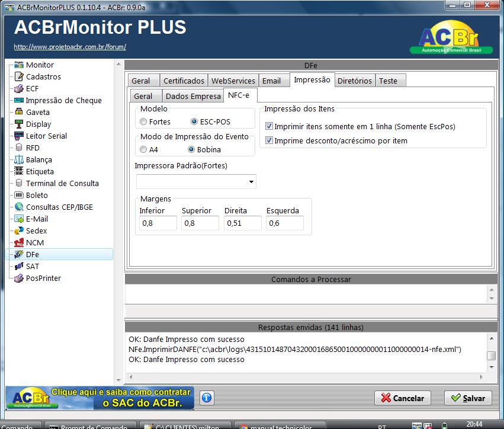Screen dimensions: 504x429
Task: Select the RFD database icon
Action: (19, 148)
